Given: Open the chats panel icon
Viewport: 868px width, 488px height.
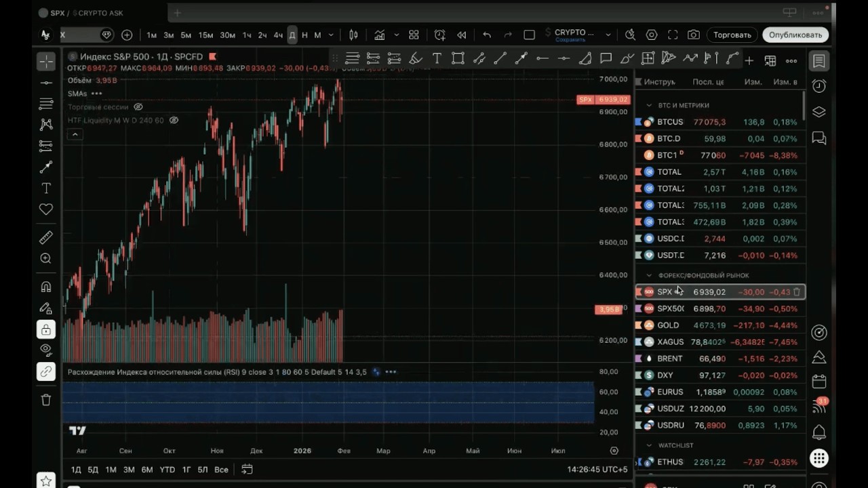Looking at the screenshot, I should (819, 138).
